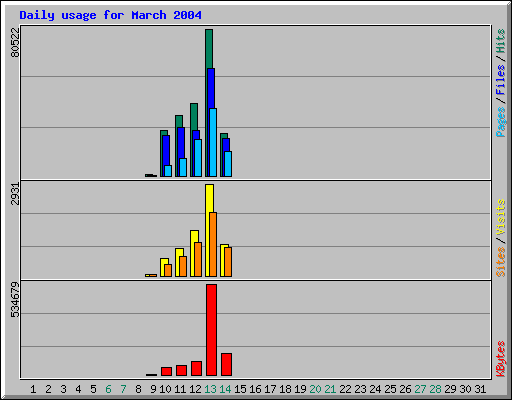Select the red KBytes bar for day 14
Screen dimensions: 512x400
pyautogui.click(x=226, y=364)
